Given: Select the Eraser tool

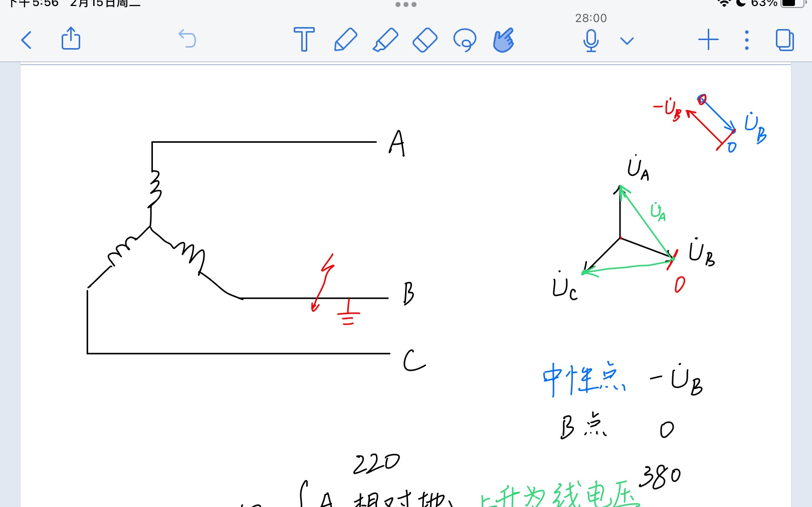Looking at the screenshot, I should coord(425,40).
